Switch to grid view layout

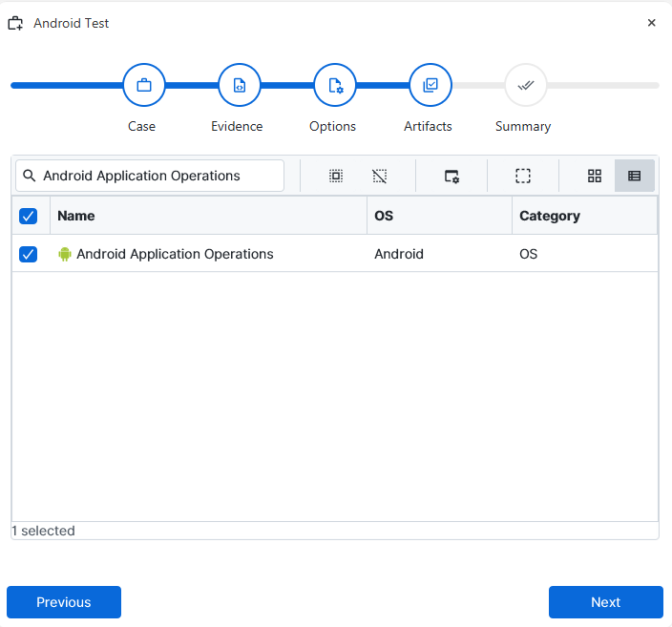pos(595,176)
